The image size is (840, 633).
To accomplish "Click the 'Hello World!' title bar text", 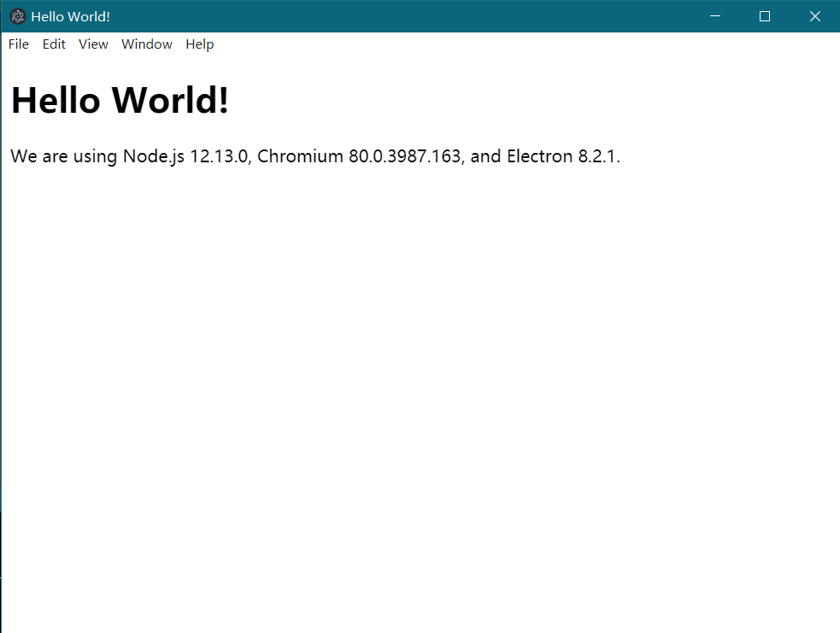I will [71, 16].
